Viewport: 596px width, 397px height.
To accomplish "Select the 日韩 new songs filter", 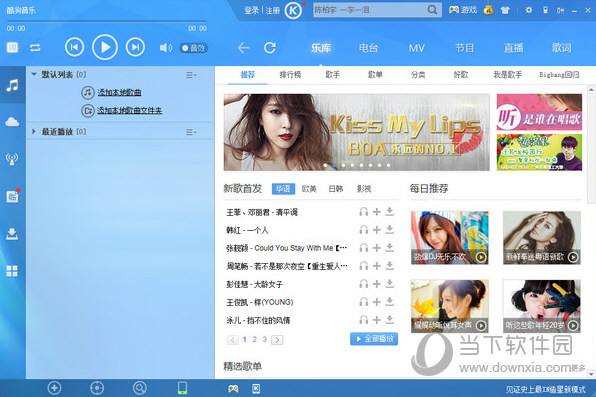I will click(336, 189).
